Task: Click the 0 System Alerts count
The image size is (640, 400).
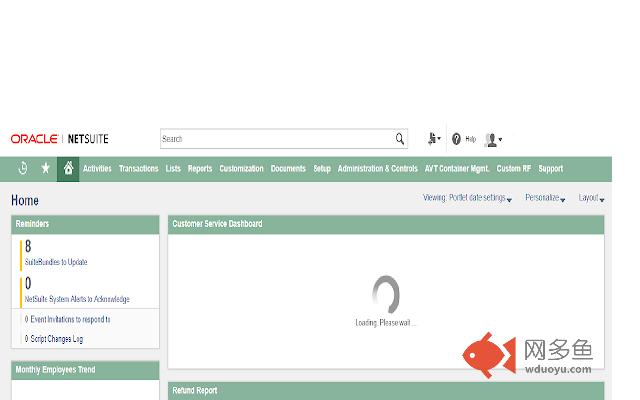Action: (x=28, y=283)
